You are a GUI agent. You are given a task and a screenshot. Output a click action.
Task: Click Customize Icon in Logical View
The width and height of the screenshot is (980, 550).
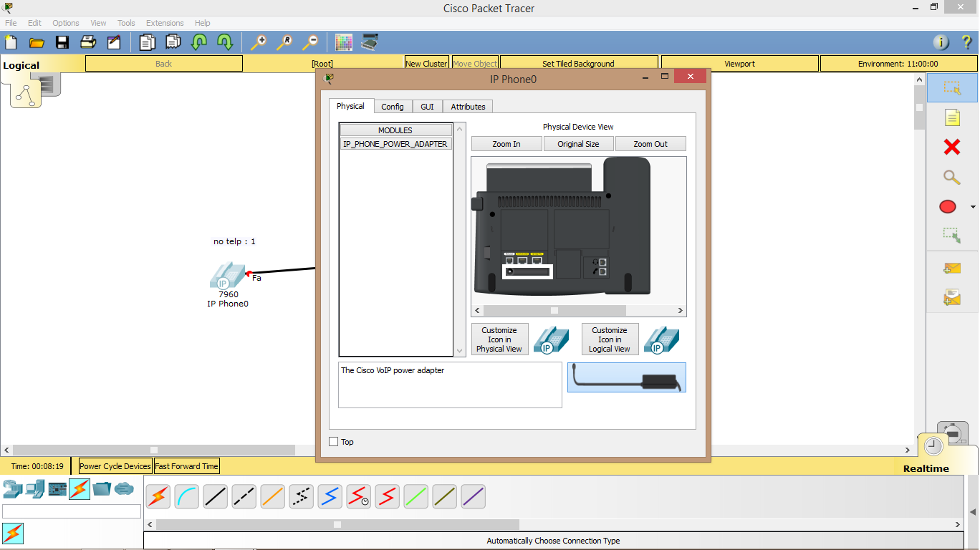pos(610,339)
